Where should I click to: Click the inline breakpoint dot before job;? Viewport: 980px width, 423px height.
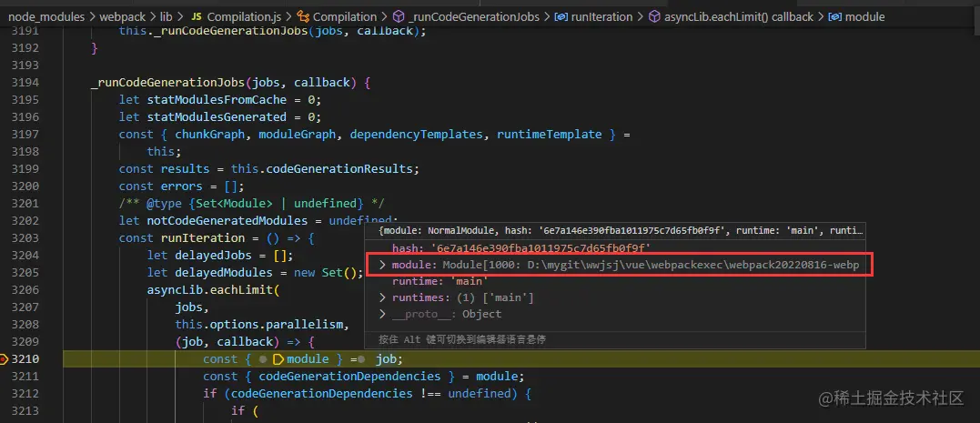[362, 359]
